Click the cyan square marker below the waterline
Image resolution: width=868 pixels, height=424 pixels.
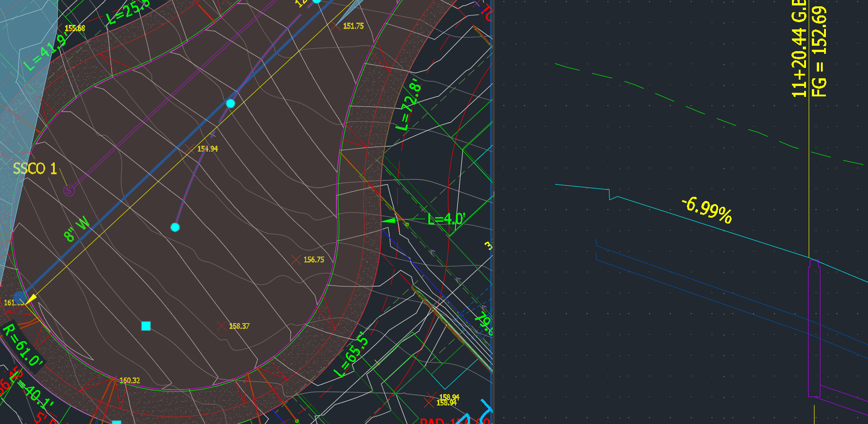click(x=145, y=326)
